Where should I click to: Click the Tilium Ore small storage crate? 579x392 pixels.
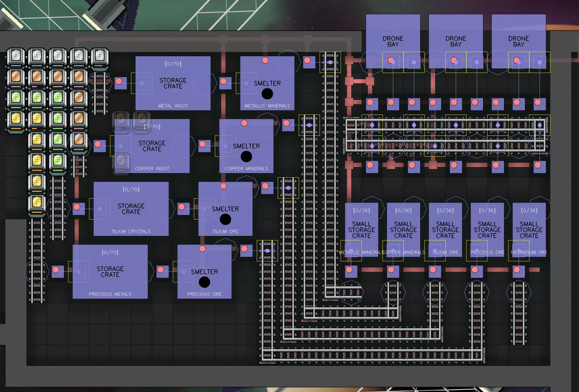[445, 230]
